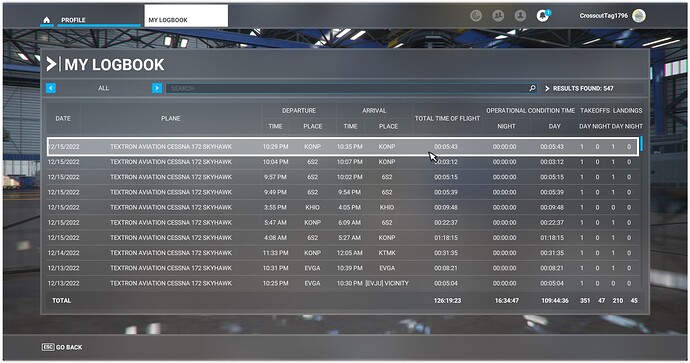
Task: Click the Home icon in top bar
Action: tap(47, 20)
